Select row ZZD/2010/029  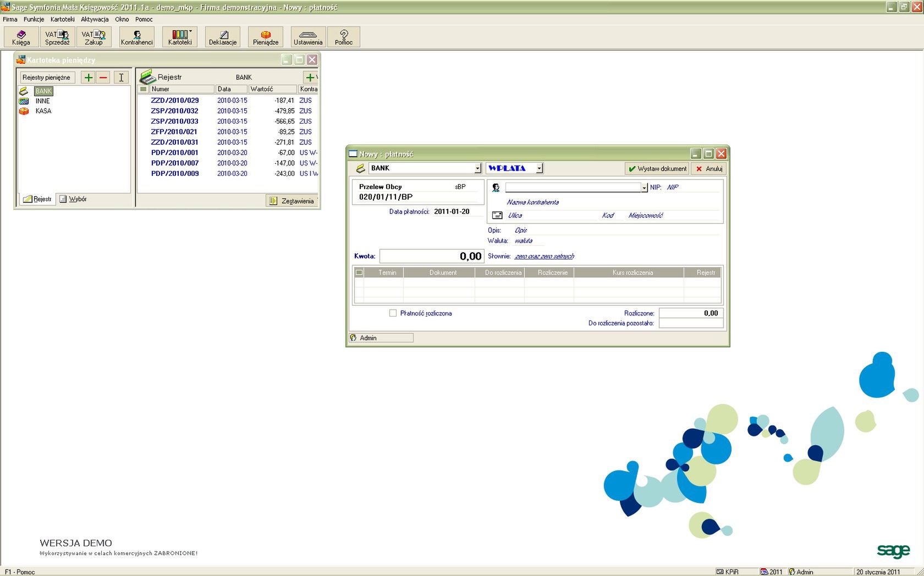pyautogui.click(x=228, y=101)
